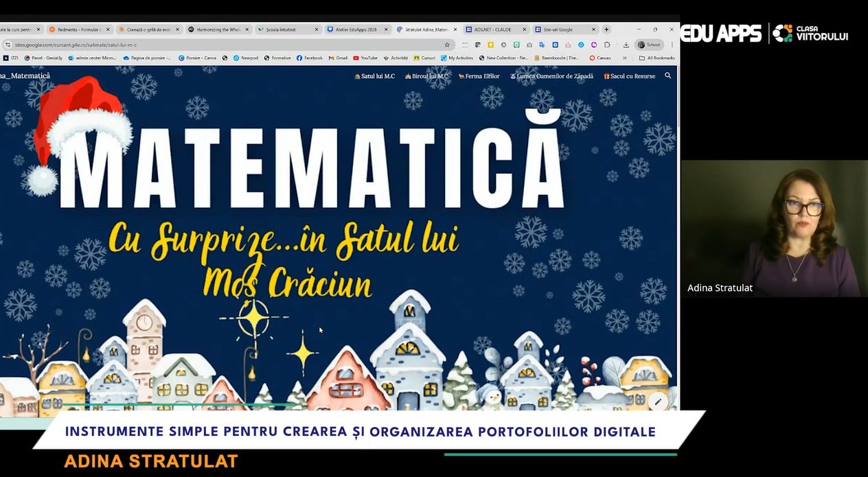This screenshot has height=477, width=868.
Task: Go to Ferma Elfilor page
Action: pos(479,76)
